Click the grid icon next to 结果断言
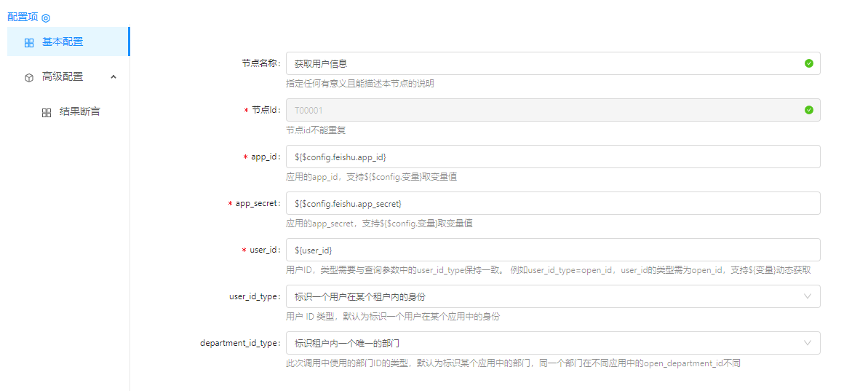 click(x=47, y=113)
